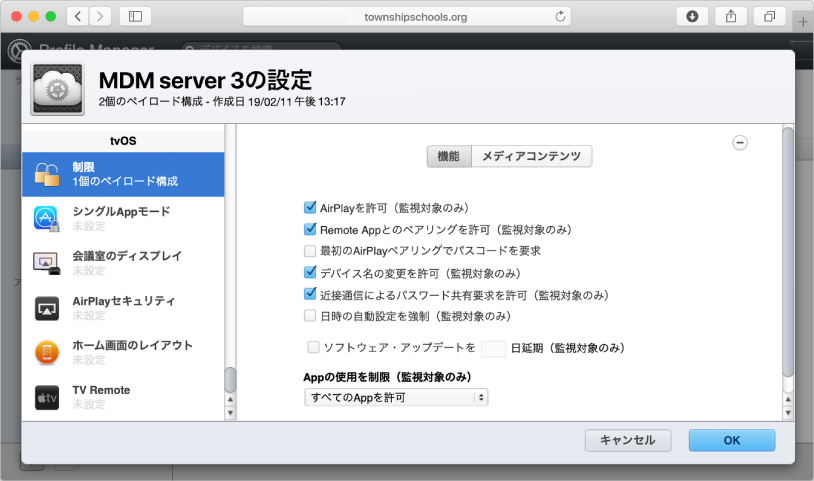The width and height of the screenshot is (814, 481).
Task: Reload the page with the refresh icon
Action: pyautogui.click(x=560, y=17)
